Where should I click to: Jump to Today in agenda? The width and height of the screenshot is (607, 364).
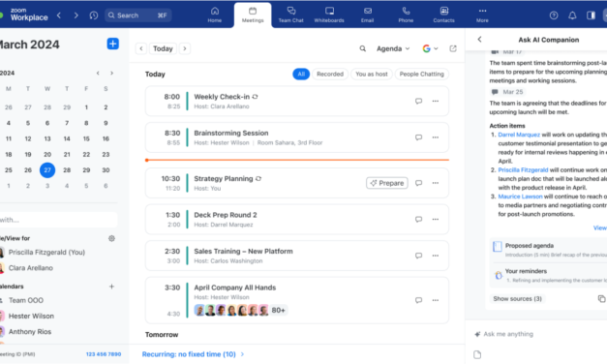[163, 48]
